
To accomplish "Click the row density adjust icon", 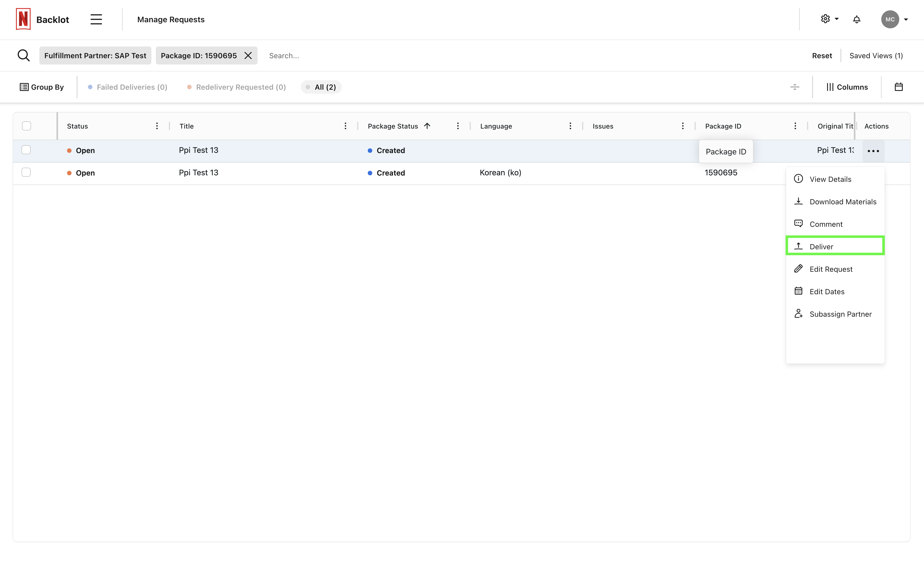I will pos(794,87).
